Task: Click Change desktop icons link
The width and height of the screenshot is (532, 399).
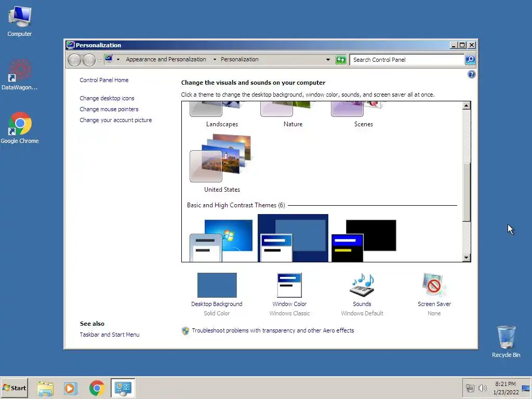Action: point(107,98)
